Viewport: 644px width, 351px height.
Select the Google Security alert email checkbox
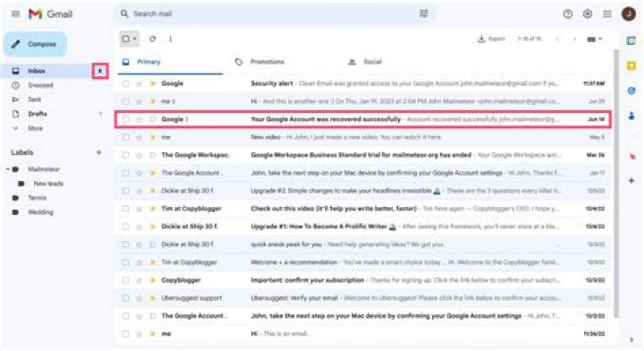tap(126, 83)
